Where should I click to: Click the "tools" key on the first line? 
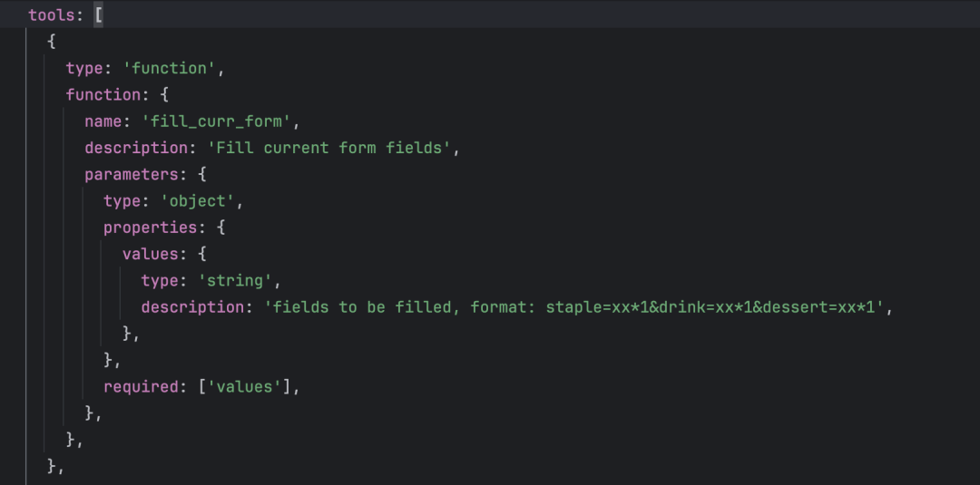pyautogui.click(x=53, y=15)
